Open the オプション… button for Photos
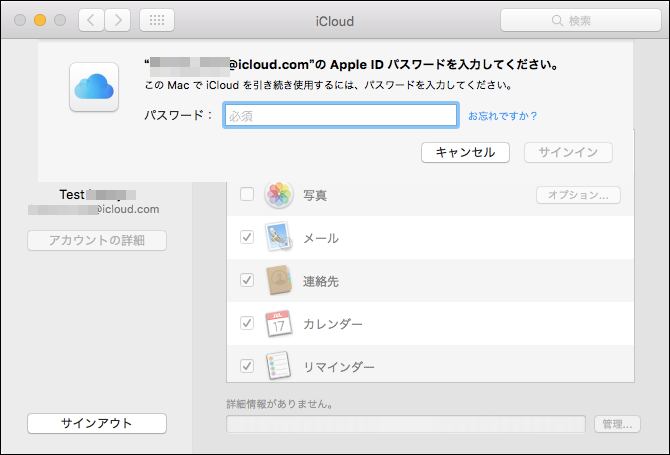 point(578,195)
